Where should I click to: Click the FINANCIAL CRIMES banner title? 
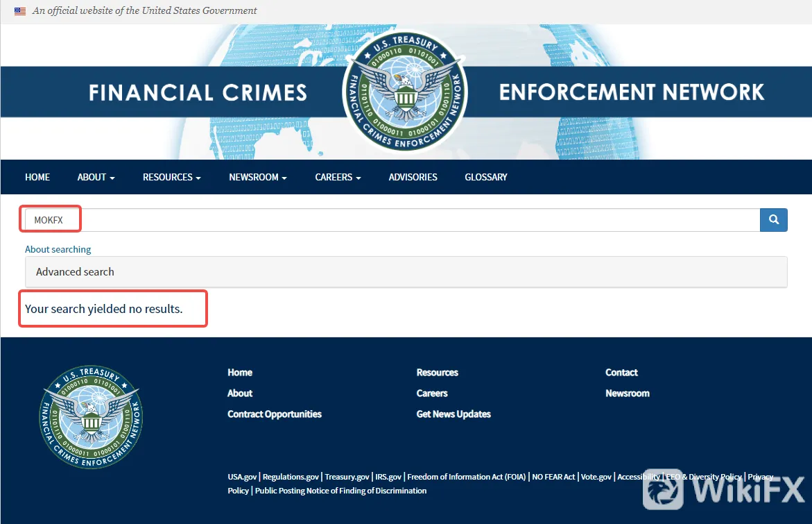[198, 93]
